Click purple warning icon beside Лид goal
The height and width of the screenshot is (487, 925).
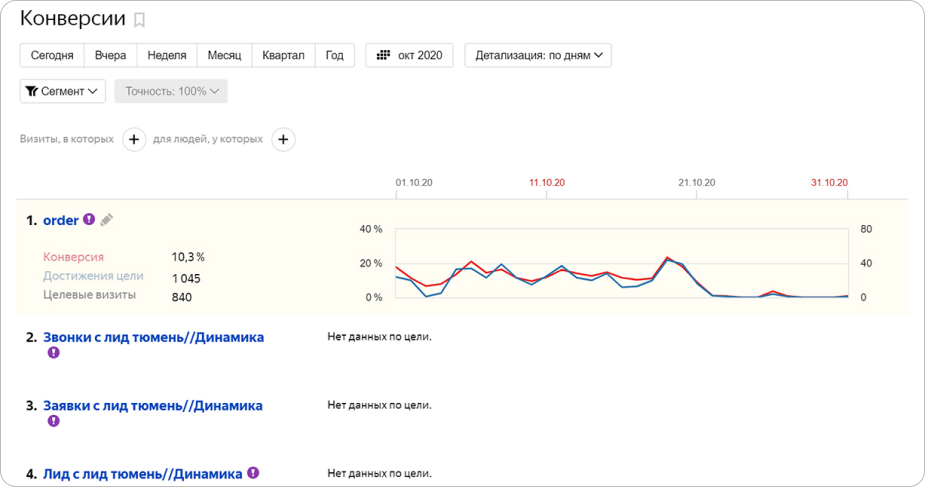[x=253, y=473]
